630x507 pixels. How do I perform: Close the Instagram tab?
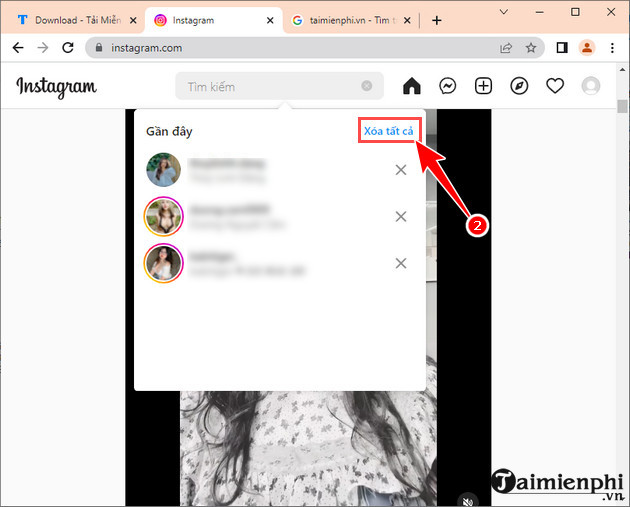coord(270,20)
